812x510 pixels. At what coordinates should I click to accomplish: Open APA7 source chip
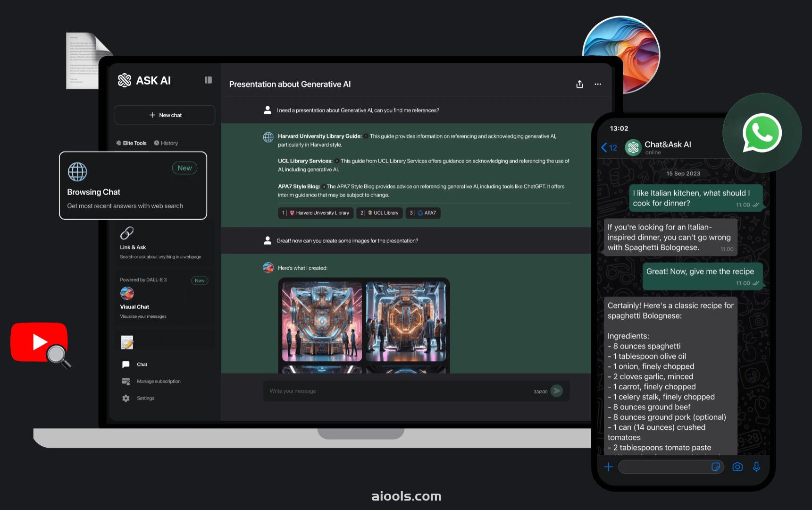click(x=423, y=213)
